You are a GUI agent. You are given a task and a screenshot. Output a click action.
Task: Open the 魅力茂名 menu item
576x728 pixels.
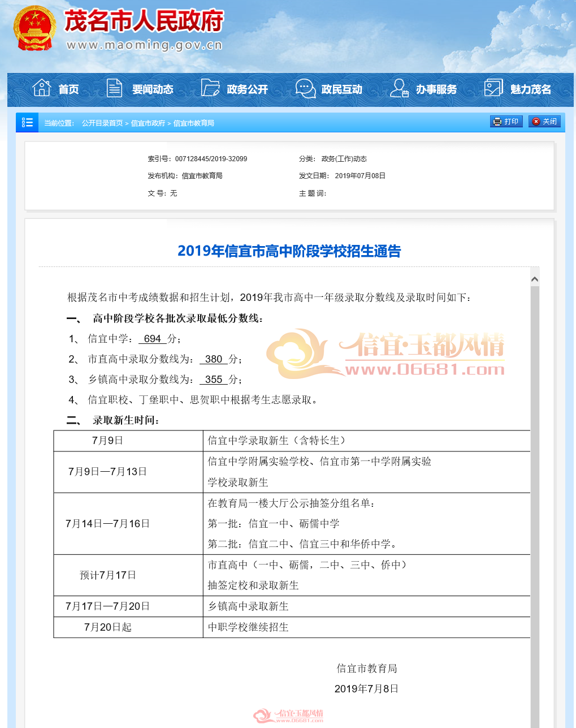click(530, 89)
